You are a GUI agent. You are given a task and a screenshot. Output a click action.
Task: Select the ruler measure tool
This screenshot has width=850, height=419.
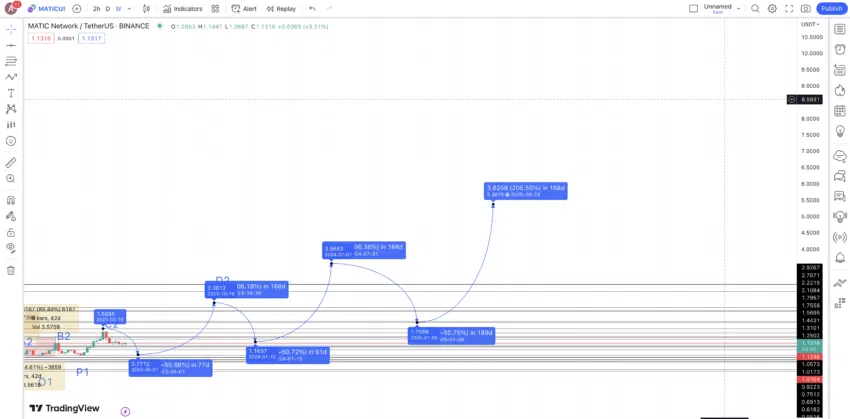point(11,162)
